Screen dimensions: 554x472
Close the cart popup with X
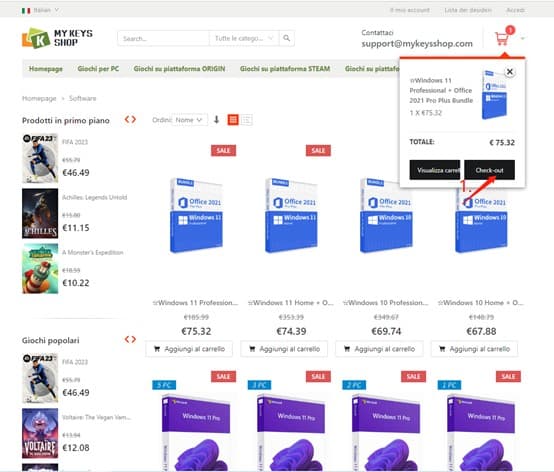509,72
